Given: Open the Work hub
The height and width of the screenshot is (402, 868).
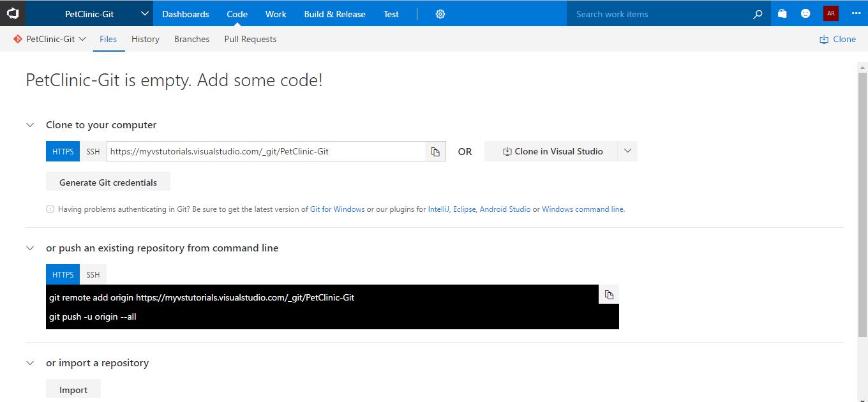Looking at the screenshot, I should pos(276,14).
